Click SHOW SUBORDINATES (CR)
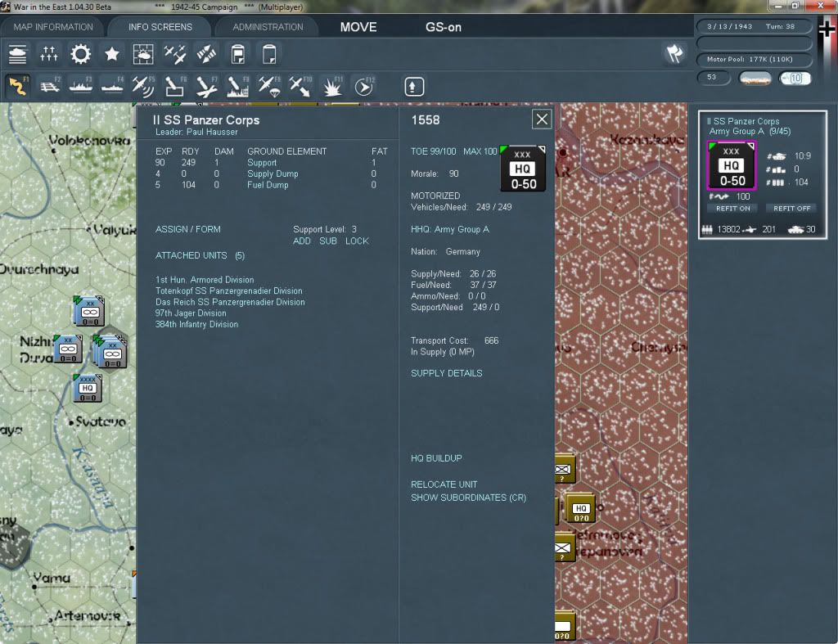Image resolution: width=838 pixels, height=644 pixels. click(x=468, y=498)
